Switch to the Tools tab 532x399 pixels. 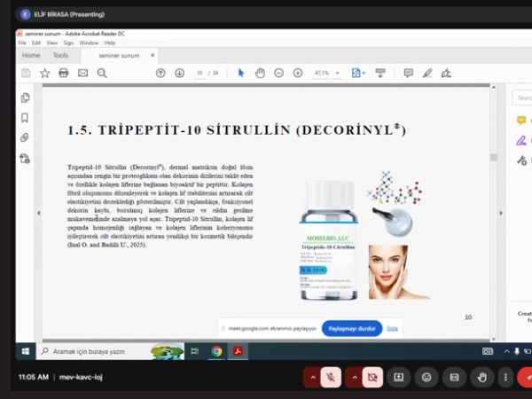click(60, 55)
